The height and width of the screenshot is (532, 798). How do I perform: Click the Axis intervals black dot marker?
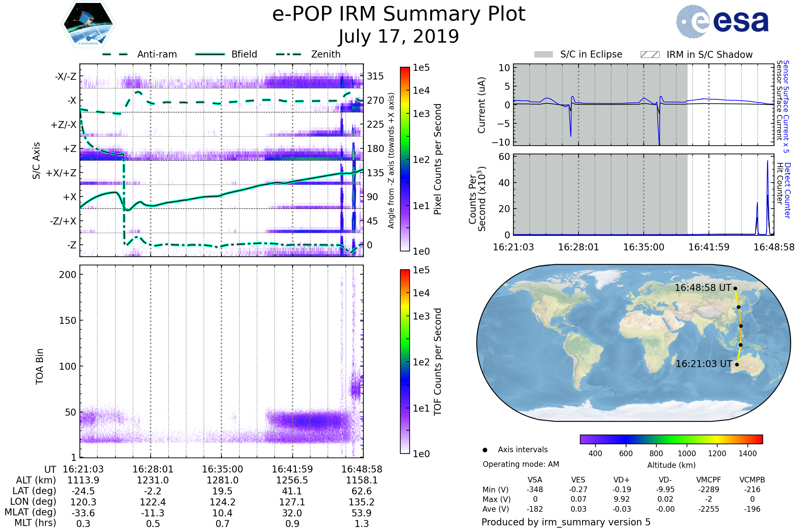point(485,450)
